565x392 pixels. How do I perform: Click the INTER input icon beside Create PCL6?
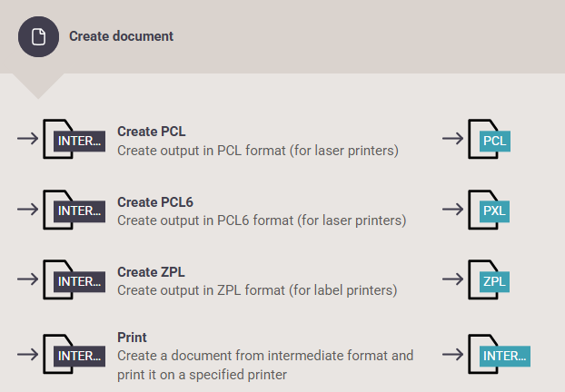click(x=74, y=210)
